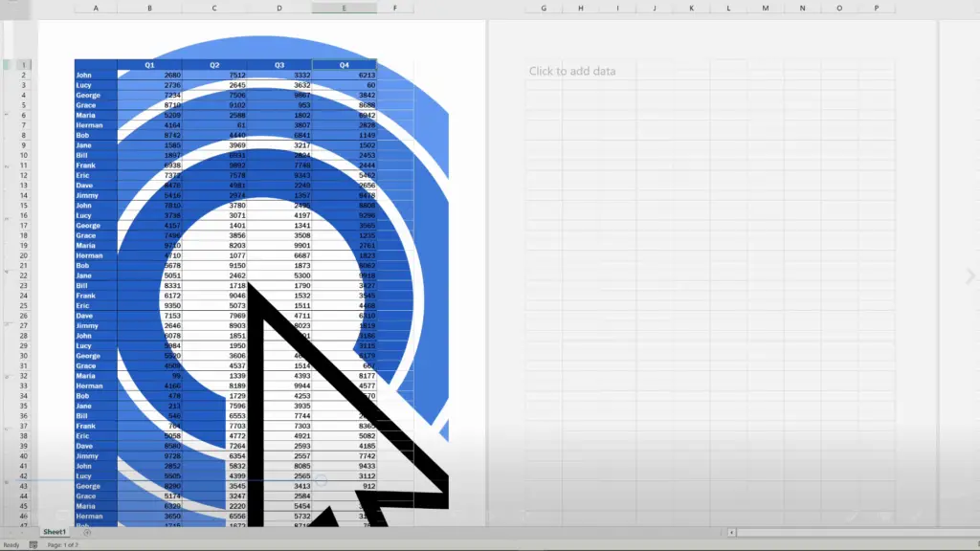Click the horizontal scrollbar's left arrow

[731, 532]
